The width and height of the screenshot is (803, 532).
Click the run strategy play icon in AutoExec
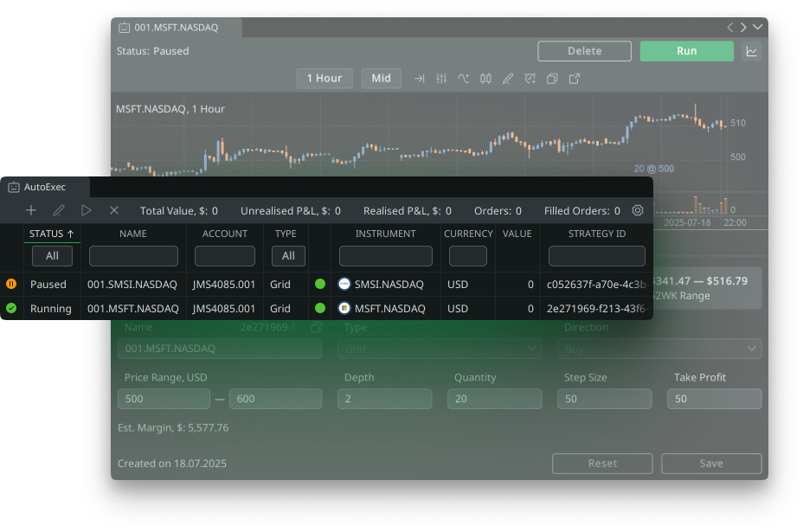(x=86, y=210)
